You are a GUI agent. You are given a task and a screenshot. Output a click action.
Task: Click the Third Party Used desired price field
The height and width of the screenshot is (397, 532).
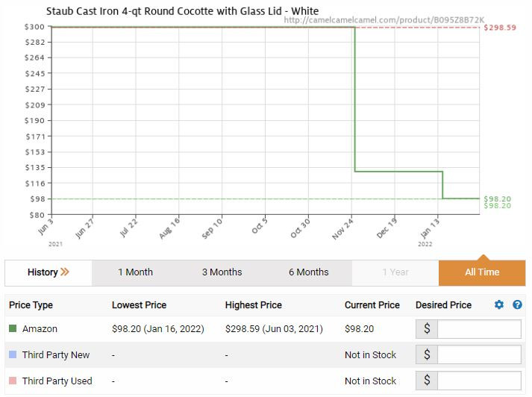click(479, 381)
